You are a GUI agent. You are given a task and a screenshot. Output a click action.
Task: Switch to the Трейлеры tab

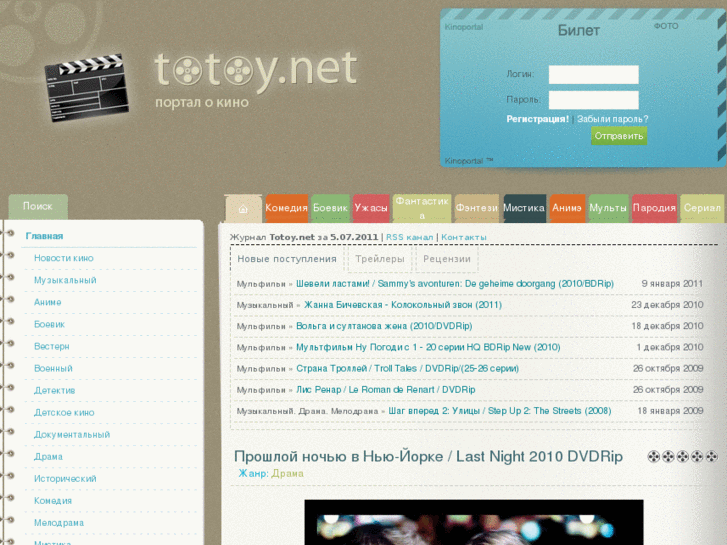click(380, 259)
